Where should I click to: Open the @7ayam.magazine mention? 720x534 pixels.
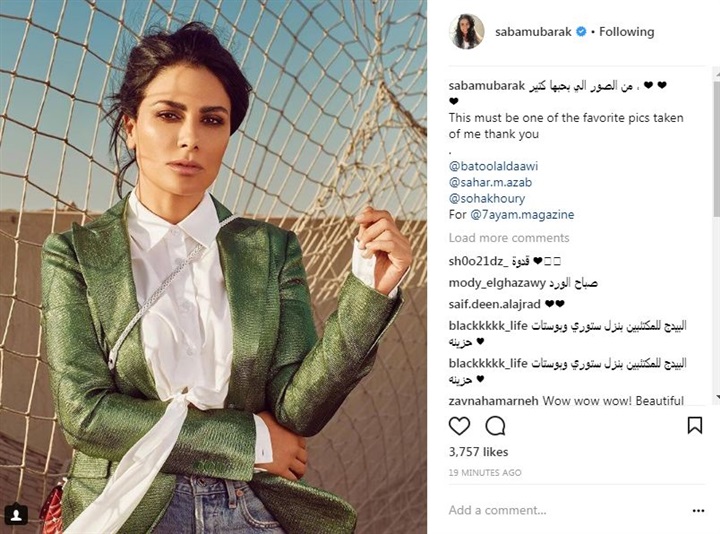tap(522, 214)
